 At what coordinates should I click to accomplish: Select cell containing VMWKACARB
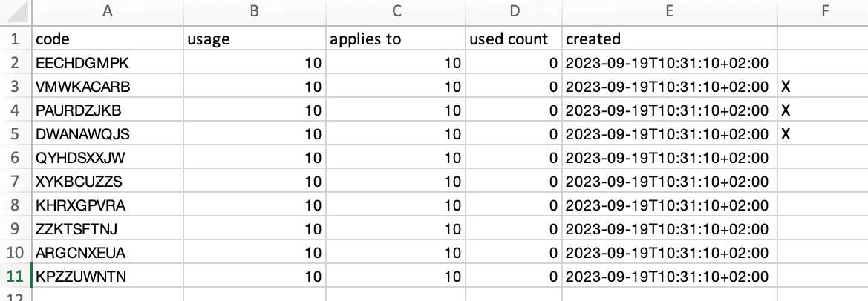click(x=108, y=87)
